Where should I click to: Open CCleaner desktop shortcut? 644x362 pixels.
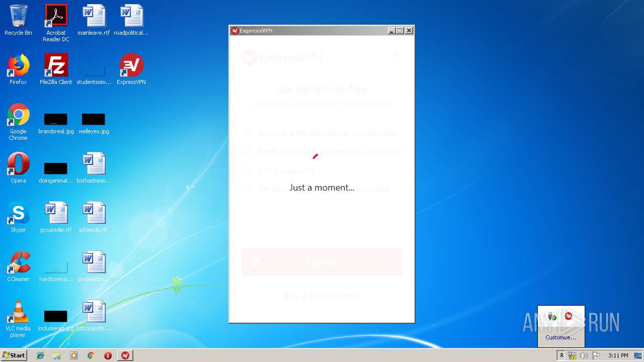18,266
